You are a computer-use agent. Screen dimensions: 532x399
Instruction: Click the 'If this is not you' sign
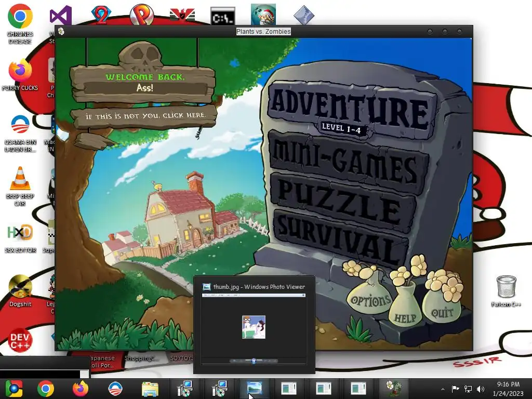pos(144,116)
